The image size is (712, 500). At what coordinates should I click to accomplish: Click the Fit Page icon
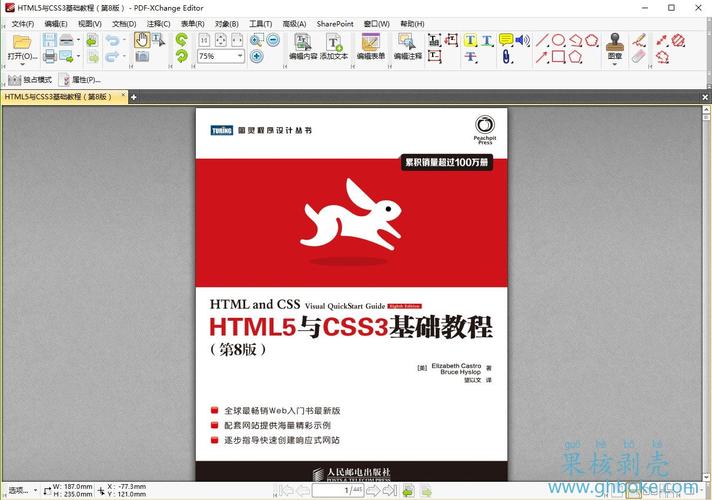[221, 40]
